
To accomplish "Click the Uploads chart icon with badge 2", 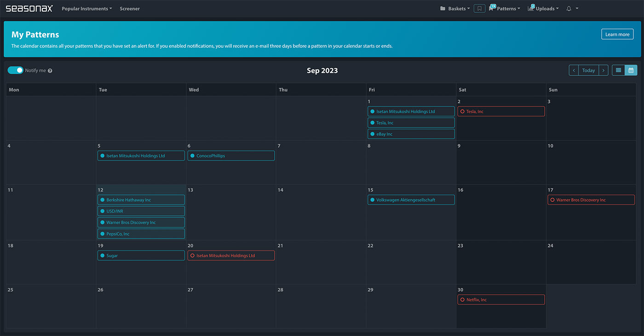I will pos(531,8).
